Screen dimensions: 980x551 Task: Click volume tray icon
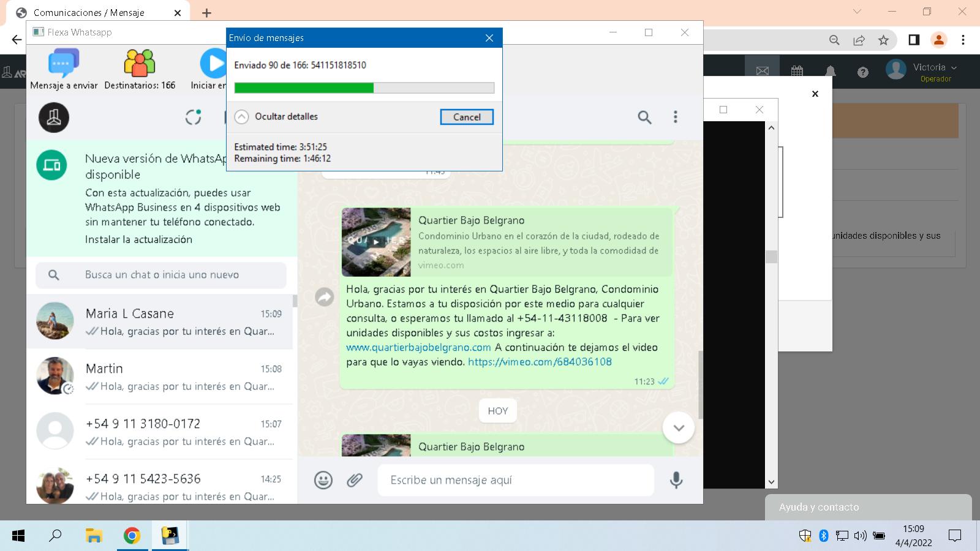pyautogui.click(x=861, y=536)
